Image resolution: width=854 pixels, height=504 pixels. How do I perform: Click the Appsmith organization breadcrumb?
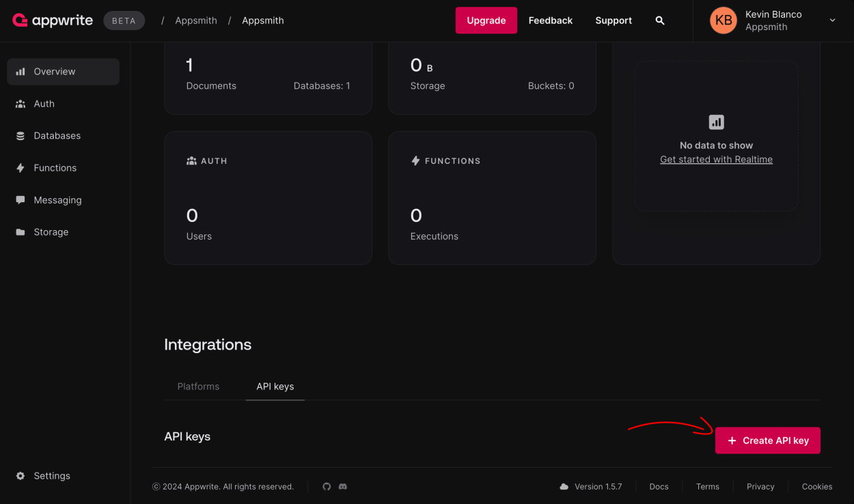coord(195,20)
